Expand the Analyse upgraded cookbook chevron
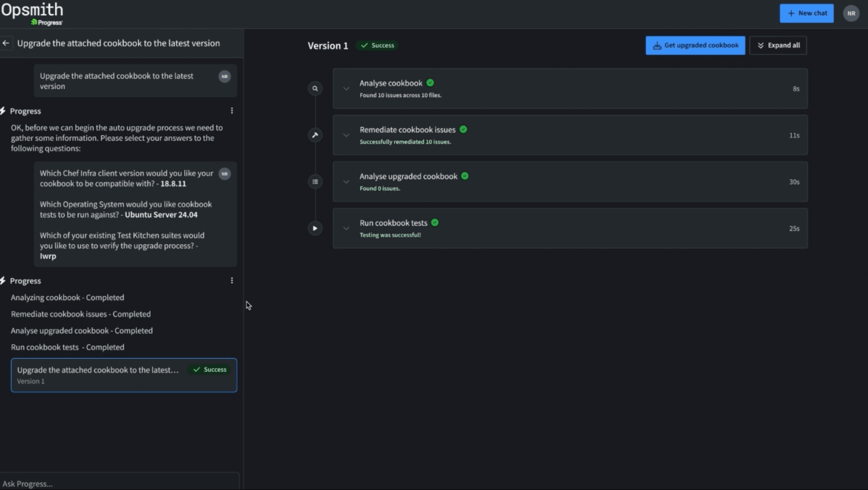The image size is (868, 490). point(346,182)
